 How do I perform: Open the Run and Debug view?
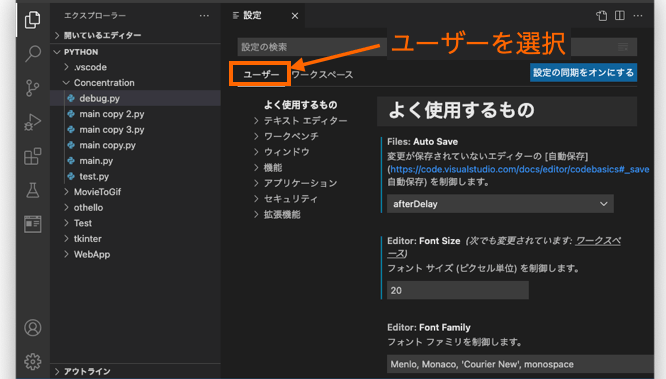tap(33, 122)
